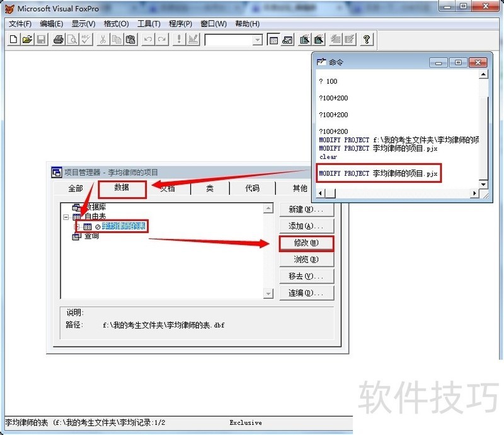Open the 窗口(W) menu
The image size is (504, 435).
214,24
